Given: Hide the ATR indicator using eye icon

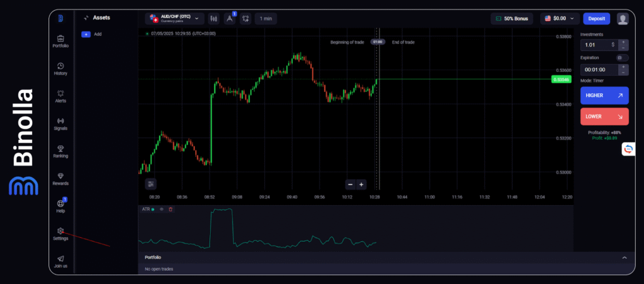Looking at the screenshot, I should tap(162, 209).
